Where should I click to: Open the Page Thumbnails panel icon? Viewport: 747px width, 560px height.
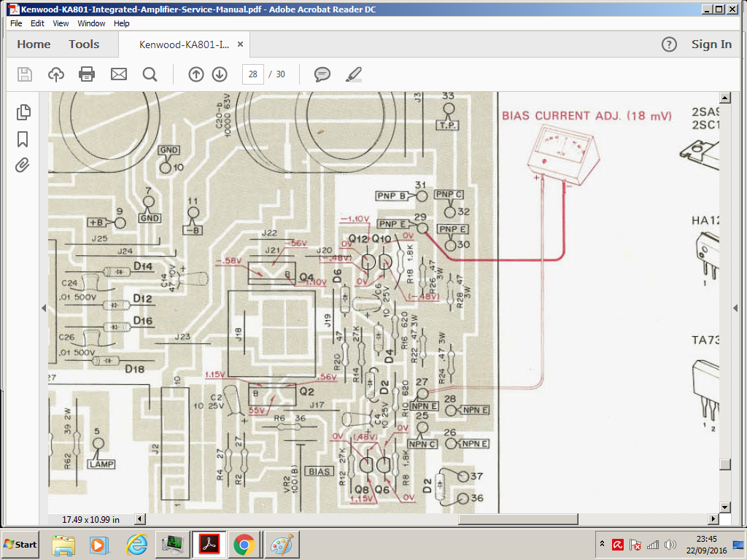23,112
